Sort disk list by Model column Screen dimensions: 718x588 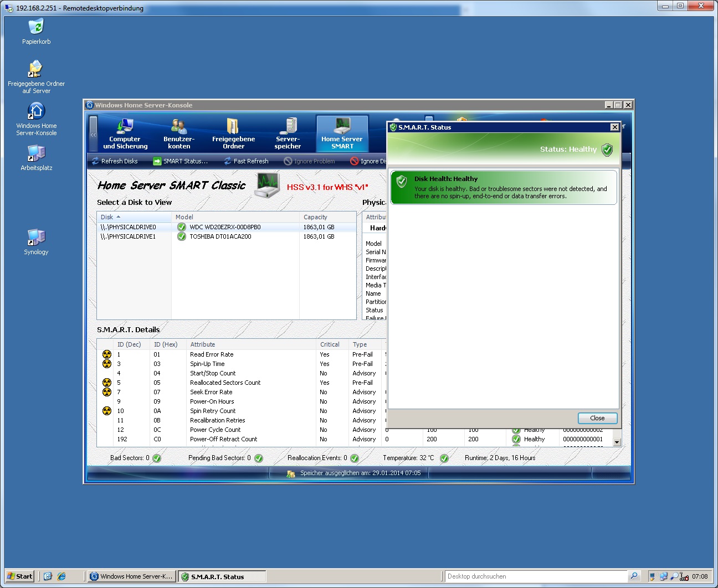235,217
